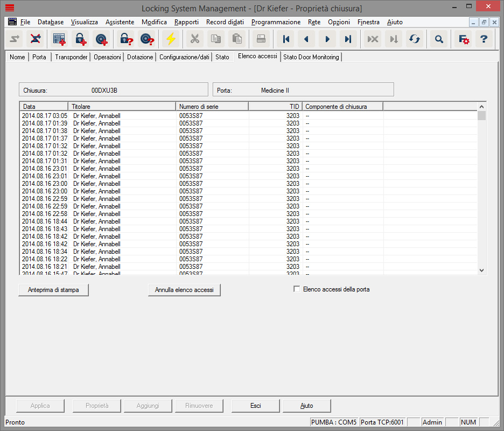The image size is (504, 431).
Task: Click Annulla elenco accessi button
Action: 184,290
